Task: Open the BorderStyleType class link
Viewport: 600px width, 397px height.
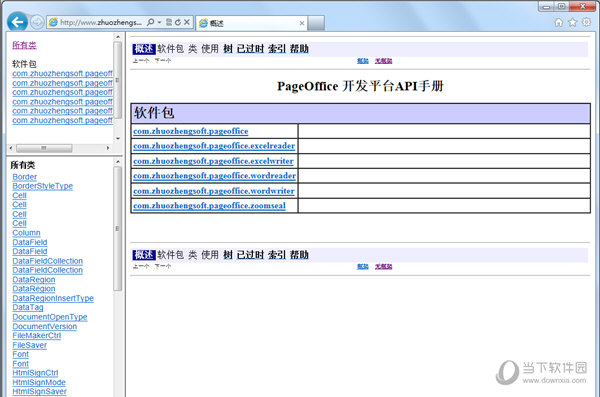Action: [x=42, y=186]
